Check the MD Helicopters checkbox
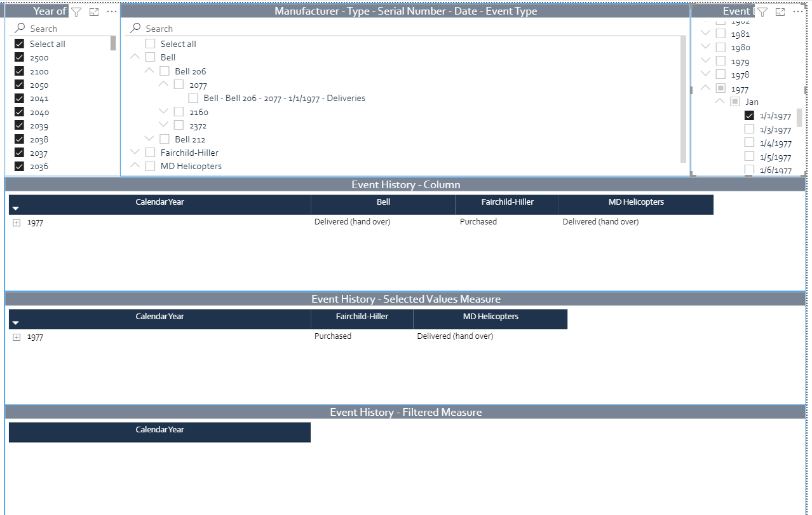 pos(150,166)
